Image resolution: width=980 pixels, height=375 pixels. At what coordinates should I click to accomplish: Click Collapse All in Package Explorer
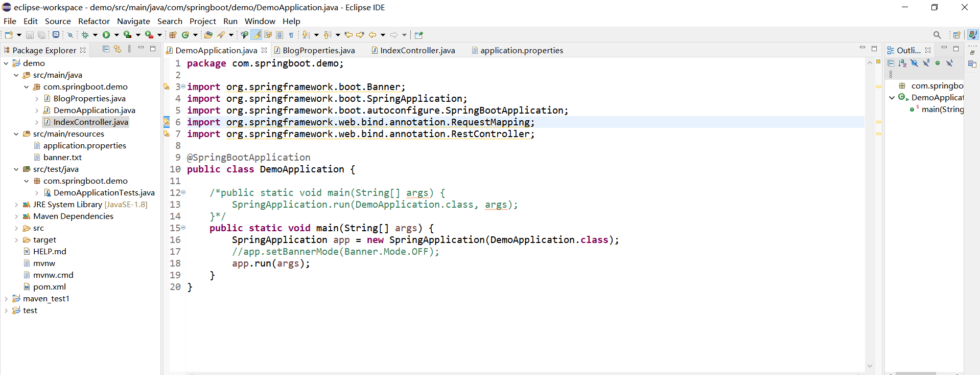[106, 49]
